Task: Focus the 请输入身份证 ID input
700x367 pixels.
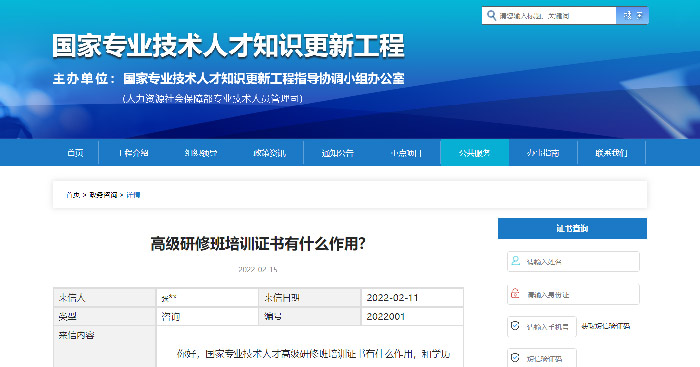Action: [x=573, y=294]
